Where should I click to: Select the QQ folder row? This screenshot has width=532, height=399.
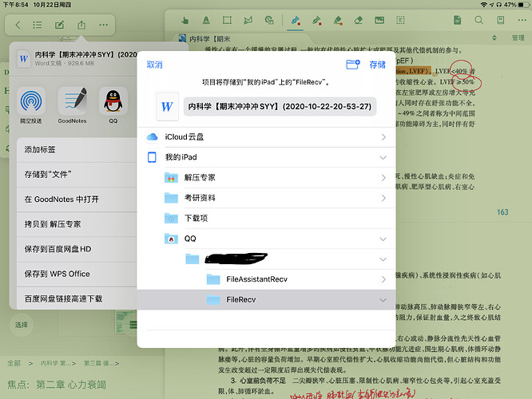[266, 239]
